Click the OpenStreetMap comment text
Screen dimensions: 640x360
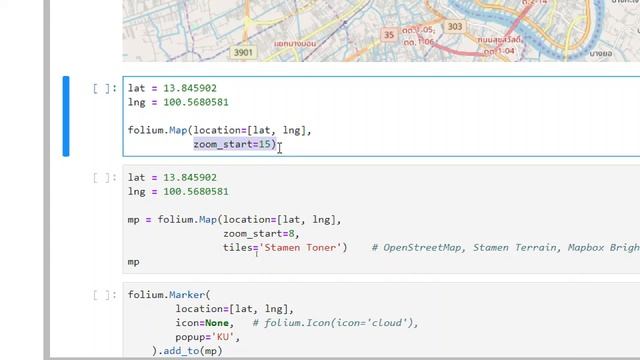[505, 248]
